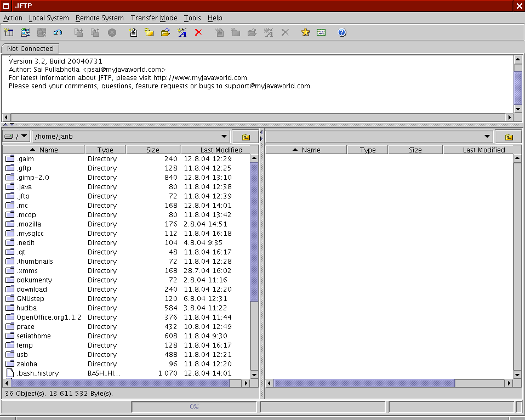Click the file icon of .bash_history
The width and height of the screenshot is (525, 420).
[x=10, y=373]
